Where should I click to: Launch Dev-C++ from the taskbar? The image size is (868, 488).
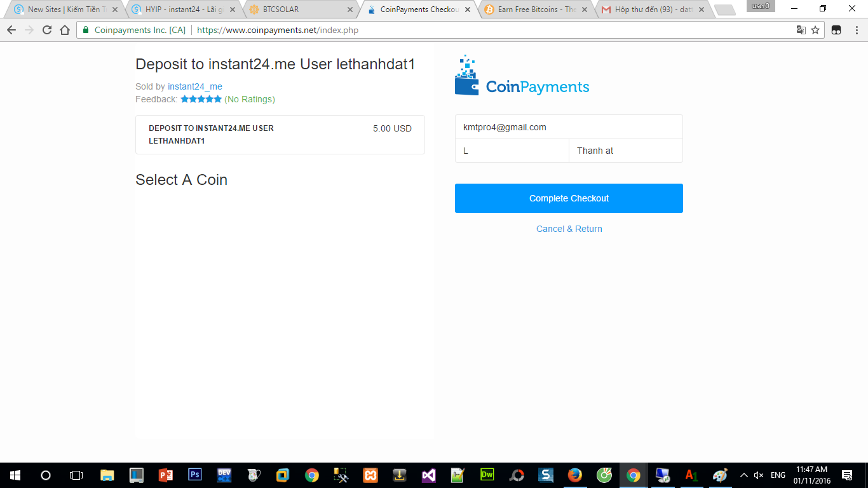tap(224, 475)
